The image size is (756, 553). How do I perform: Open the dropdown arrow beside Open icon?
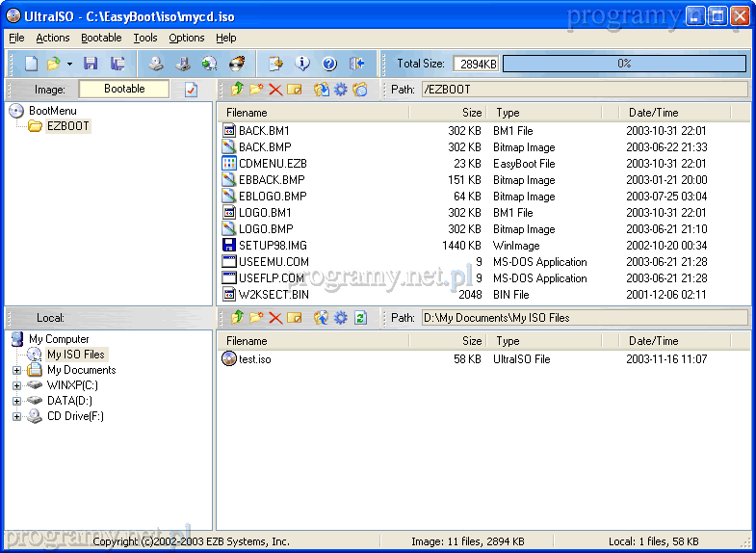pyautogui.click(x=69, y=64)
